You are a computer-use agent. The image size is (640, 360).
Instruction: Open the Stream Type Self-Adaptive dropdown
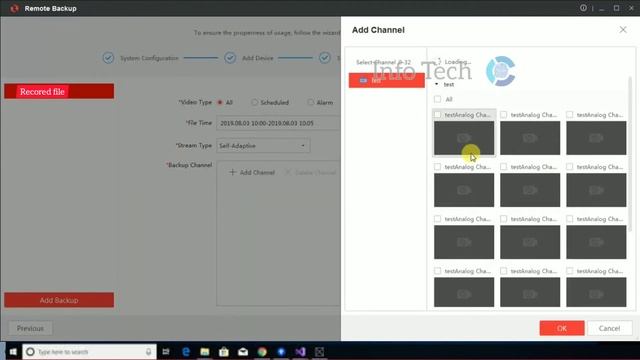[263, 146]
